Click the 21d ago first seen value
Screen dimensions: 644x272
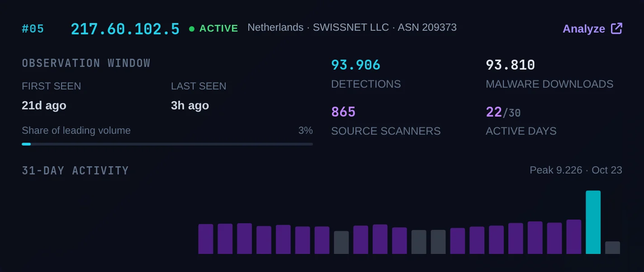[x=44, y=105]
